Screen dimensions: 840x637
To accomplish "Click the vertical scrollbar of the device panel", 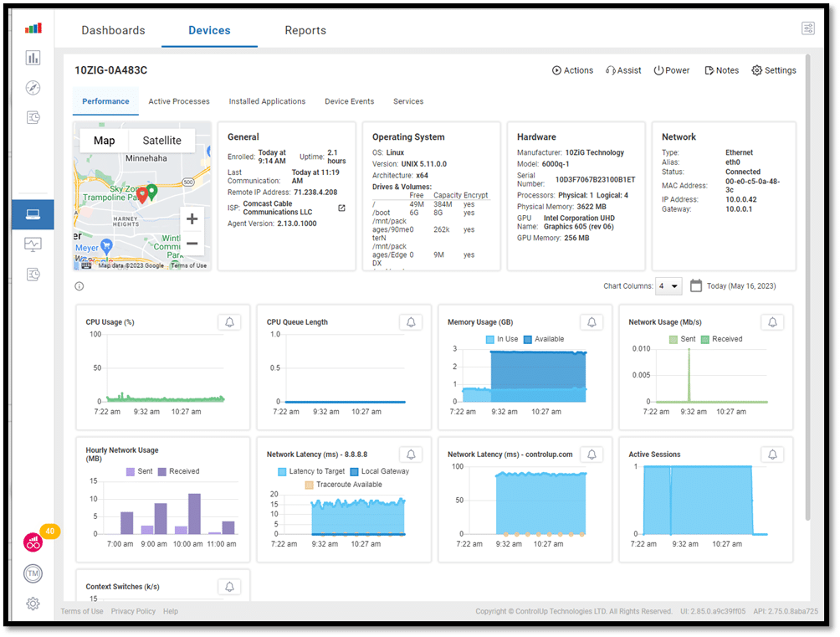I will click(x=808, y=287).
